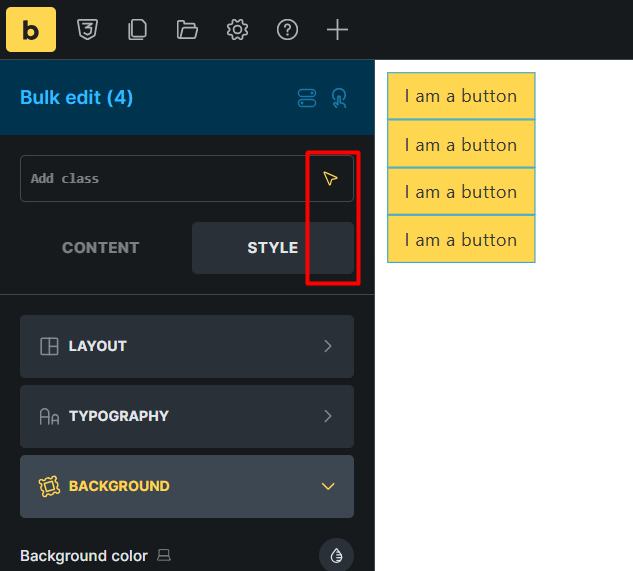Open the CSS3 shield icon in toolbar
Image resolution: width=633 pixels, height=571 pixels.
tap(87, 29)
